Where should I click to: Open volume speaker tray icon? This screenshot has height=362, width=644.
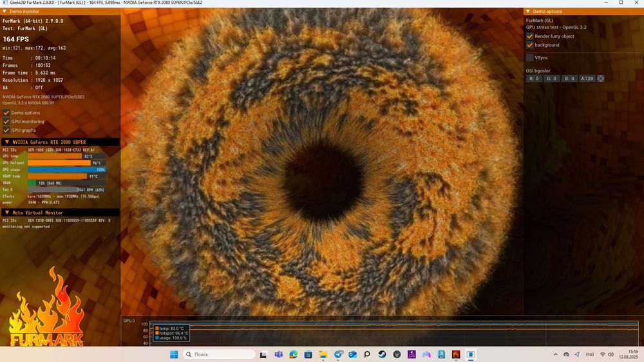(611, 354)
